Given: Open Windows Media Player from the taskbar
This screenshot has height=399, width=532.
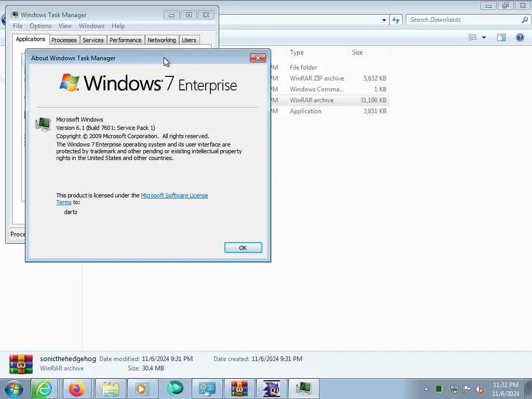Looking at the screenshot, I should [142, 389].
